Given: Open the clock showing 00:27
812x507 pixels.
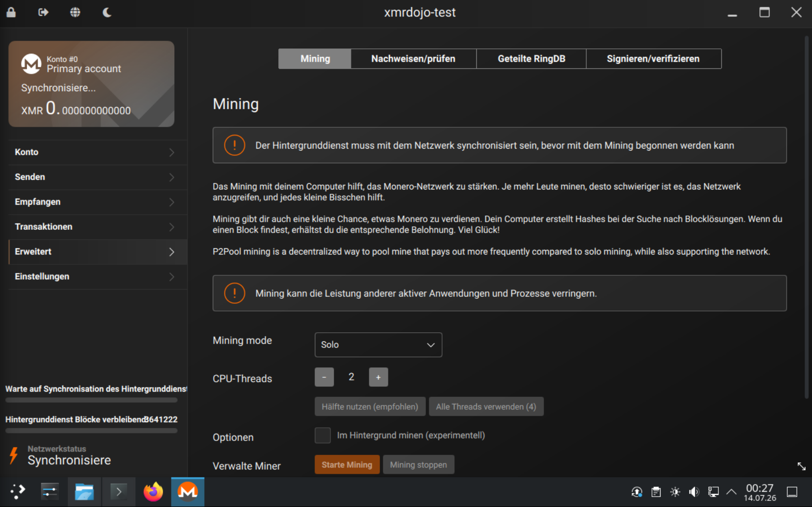Looking at the screenshot, I should (x=760, y=492).
